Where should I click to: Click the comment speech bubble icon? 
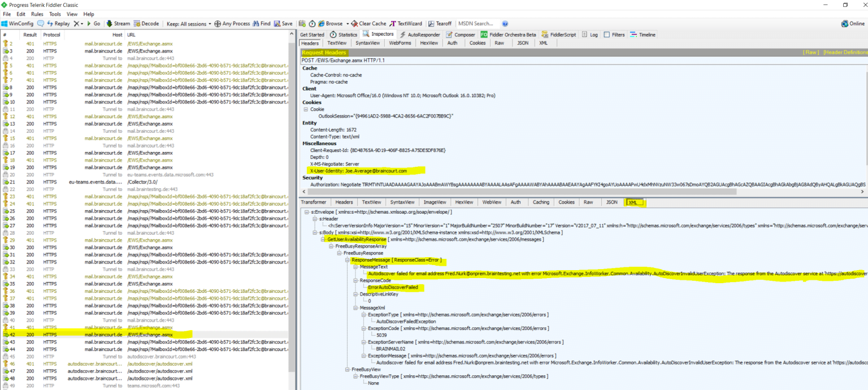click(x=41, y=24)
